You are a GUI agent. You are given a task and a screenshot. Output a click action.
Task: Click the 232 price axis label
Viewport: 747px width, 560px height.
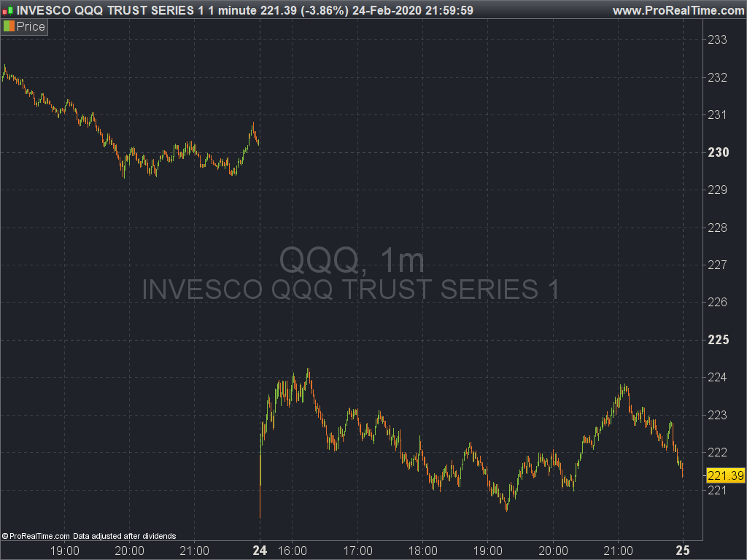click(x=717, y=77)
